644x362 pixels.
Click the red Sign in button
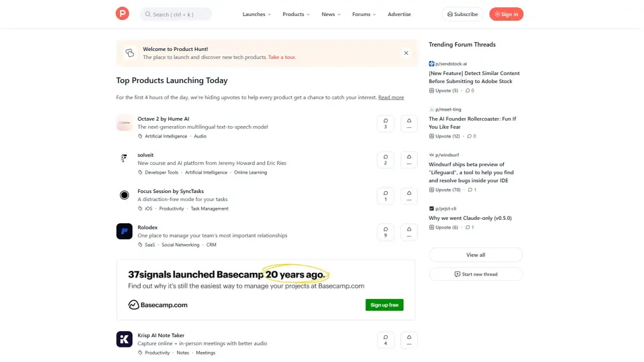tap(506, 14)
